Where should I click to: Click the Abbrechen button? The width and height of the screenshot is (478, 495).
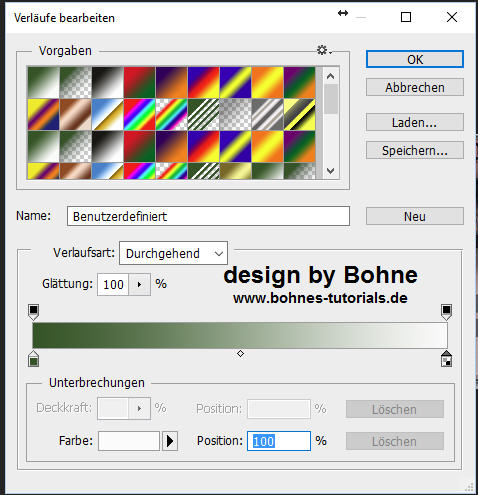(415, 87)
